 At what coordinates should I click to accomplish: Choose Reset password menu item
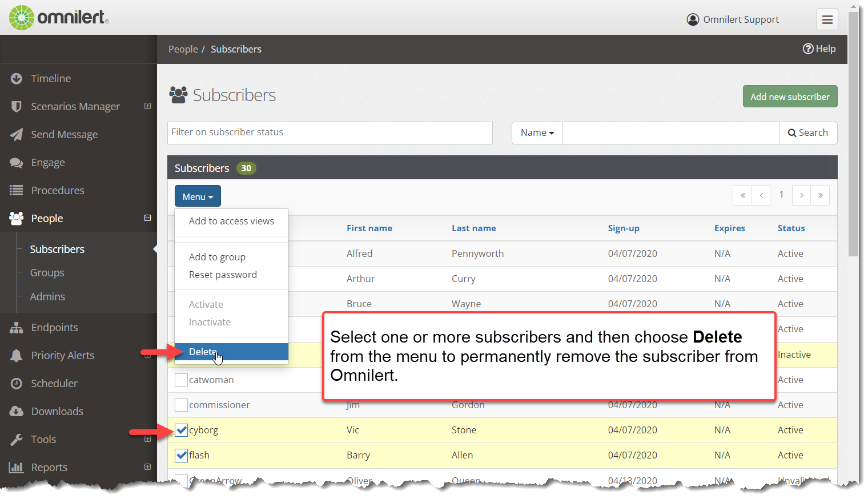click(231, 275)
